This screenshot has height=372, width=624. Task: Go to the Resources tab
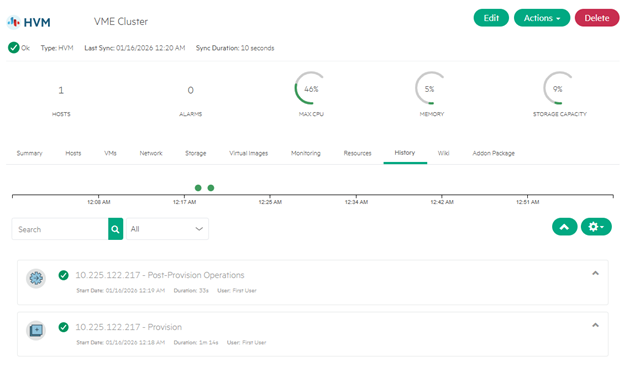pos(357,153)
